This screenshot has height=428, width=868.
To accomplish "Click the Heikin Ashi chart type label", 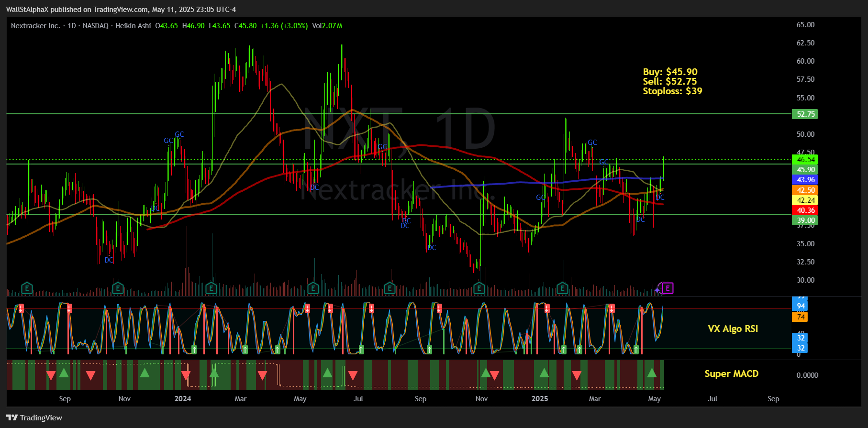I will 133,26.
